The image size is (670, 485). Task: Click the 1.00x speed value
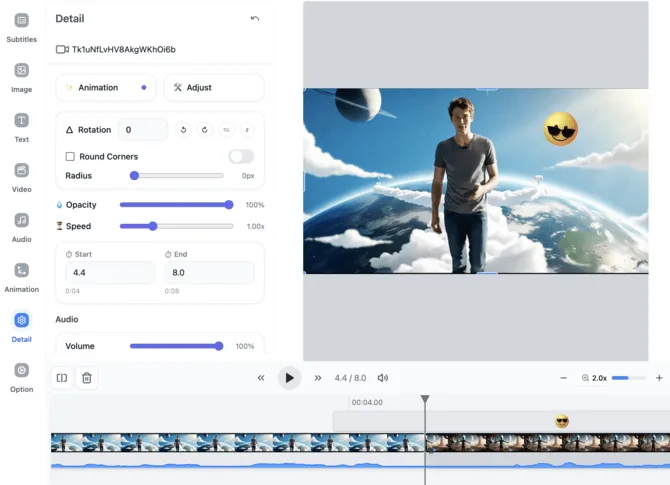point(255,226)
